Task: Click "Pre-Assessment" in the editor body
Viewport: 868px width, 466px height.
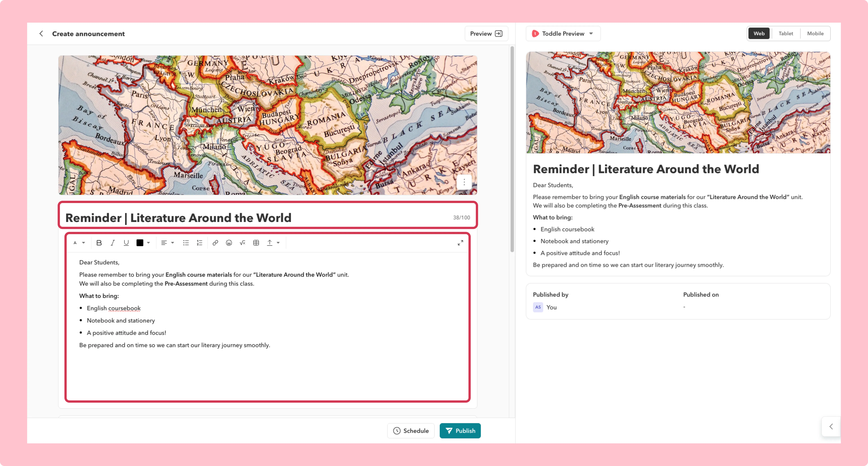Action: pyautogui.click(x=186, y=284)
